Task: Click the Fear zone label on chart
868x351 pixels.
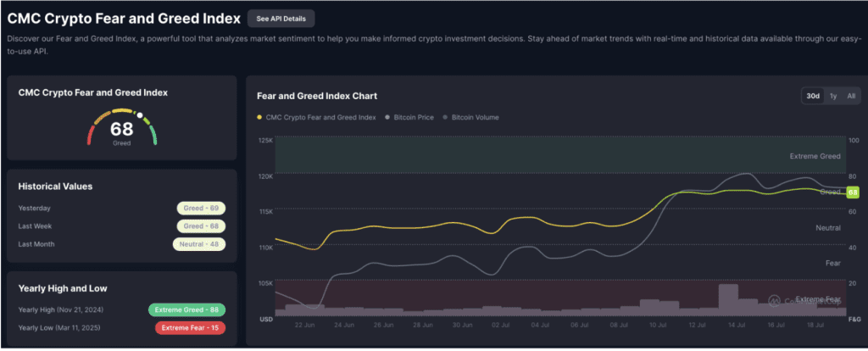Action: (x=833, y=263)
